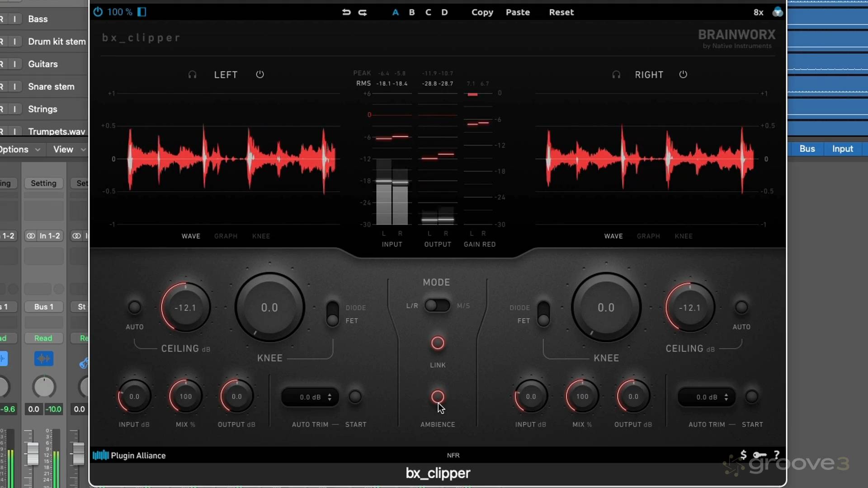868x488 pixels.
Task: Solo the LEFT channel headphone icon
Action: coord(192,75)
